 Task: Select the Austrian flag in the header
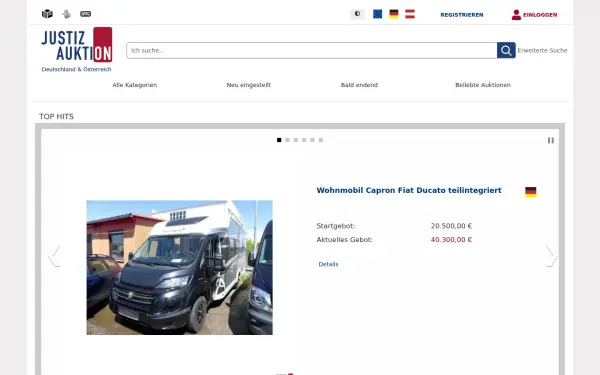tap(410, 14)
